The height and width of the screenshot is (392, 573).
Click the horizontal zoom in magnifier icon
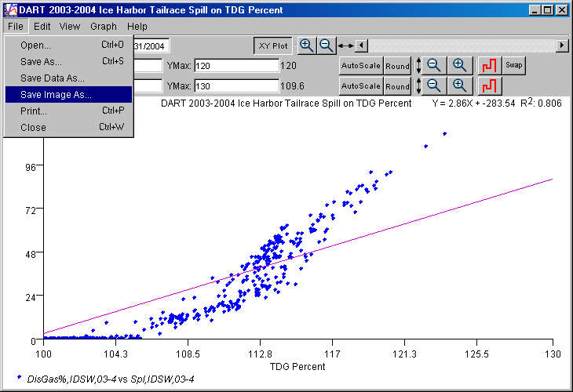307,45
